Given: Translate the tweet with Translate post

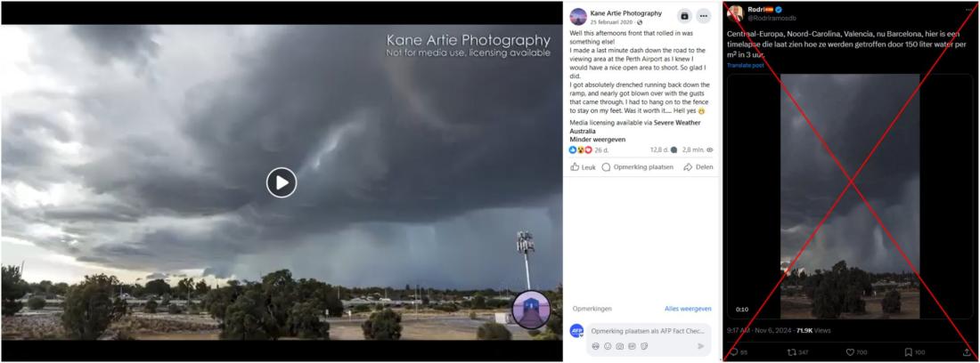Looking at the screenshot, I should 745,66.
